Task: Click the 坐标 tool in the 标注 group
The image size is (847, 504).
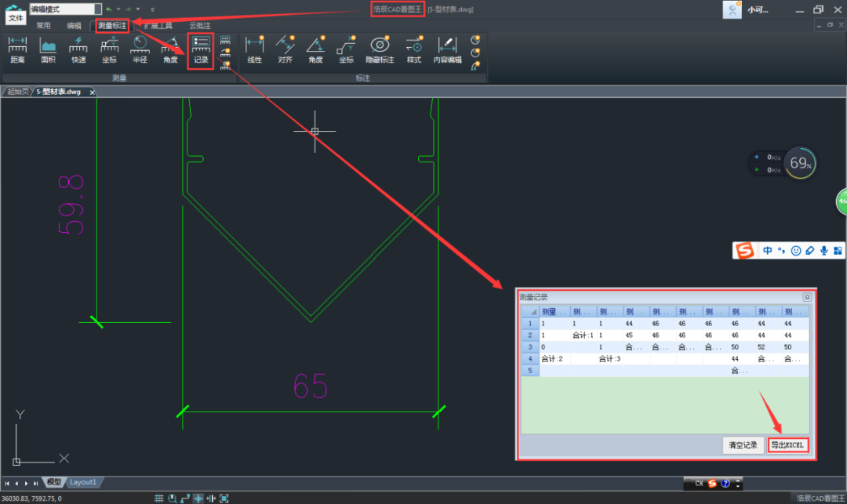Action: click(347, 49)
